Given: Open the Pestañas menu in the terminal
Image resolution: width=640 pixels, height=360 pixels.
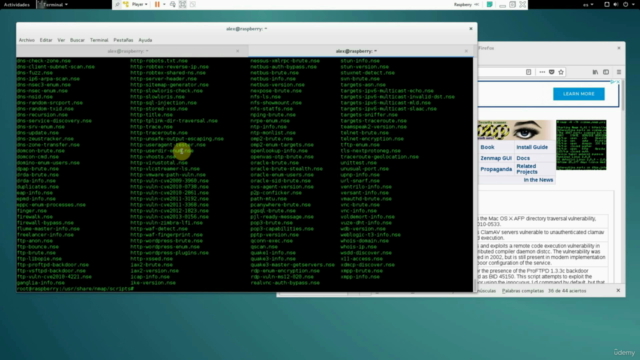Looking at the screenshot, I should 123,40.
